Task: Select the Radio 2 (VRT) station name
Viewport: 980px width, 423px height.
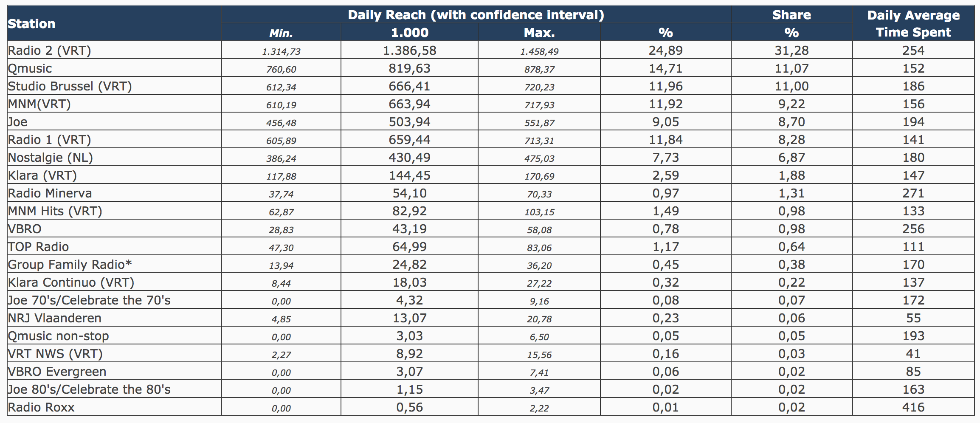Action: tap(50, 51)
